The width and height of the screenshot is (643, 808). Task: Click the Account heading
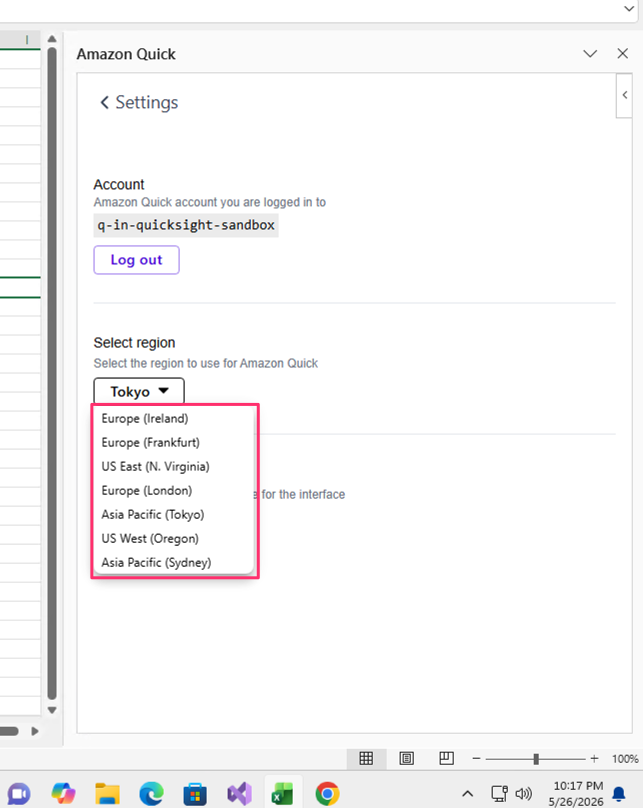[x=119, y=184]
